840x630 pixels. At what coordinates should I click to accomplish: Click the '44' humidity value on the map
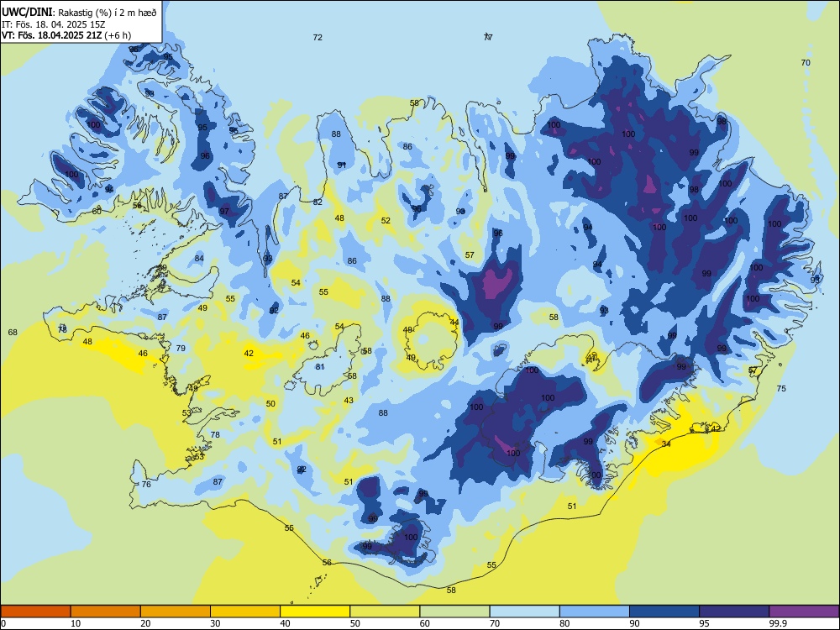(454, 323)
